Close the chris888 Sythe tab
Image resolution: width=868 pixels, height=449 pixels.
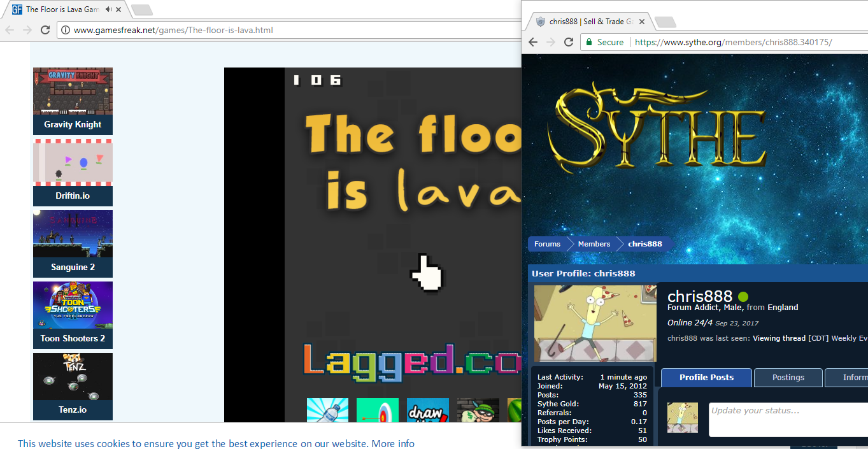(642, 22)
